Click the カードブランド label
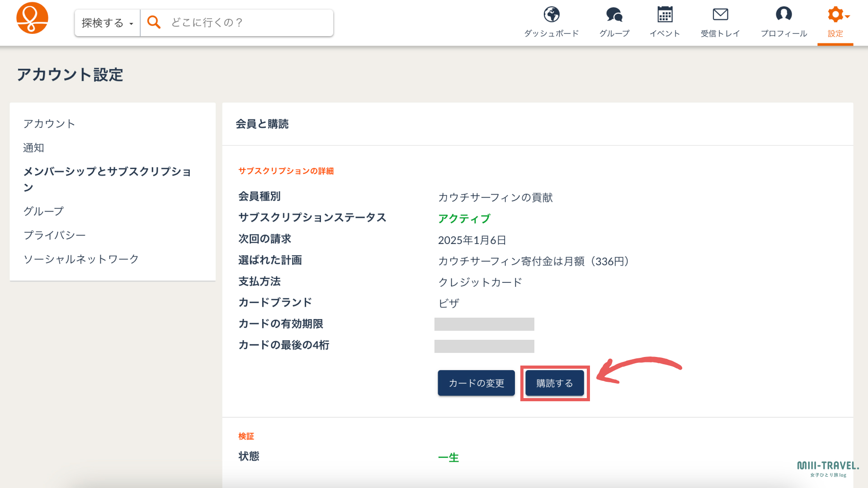This screenshot has height=488, width=868. coord(275,302)
